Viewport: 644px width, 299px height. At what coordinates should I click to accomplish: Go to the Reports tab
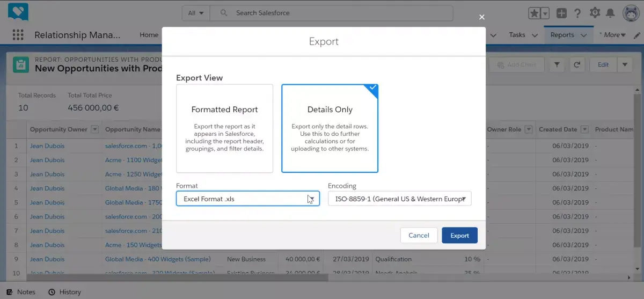click(x=562, y=35)
